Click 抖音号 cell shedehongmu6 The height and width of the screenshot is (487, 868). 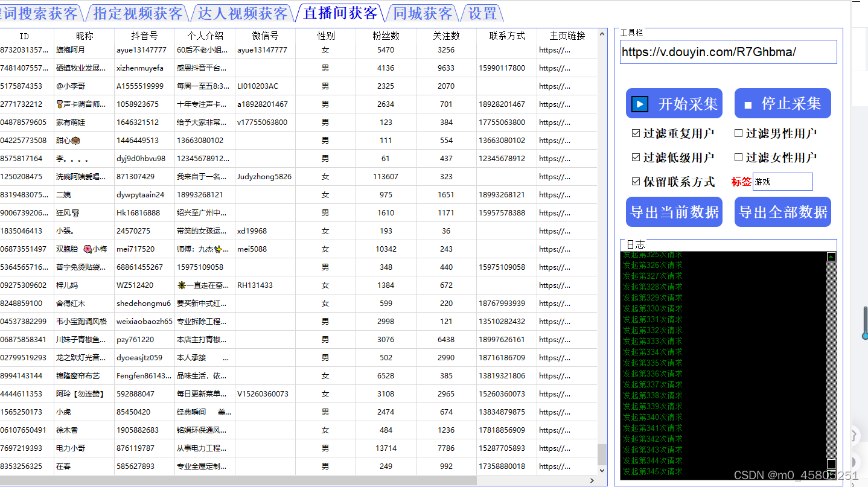pyautogui.click(x=144, y=304)
